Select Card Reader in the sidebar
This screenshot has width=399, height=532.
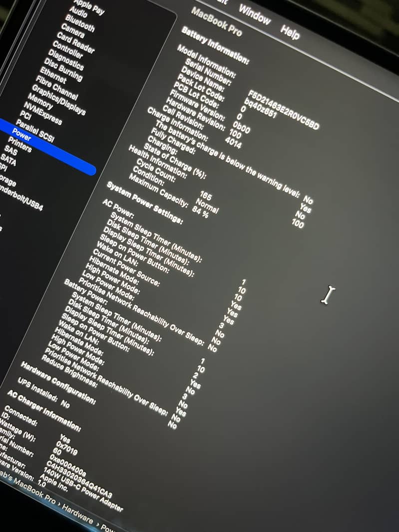point(76,42)
